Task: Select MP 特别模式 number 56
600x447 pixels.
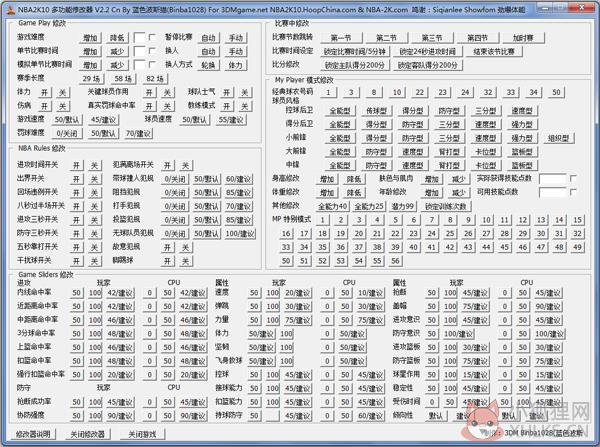Action: 395,261
